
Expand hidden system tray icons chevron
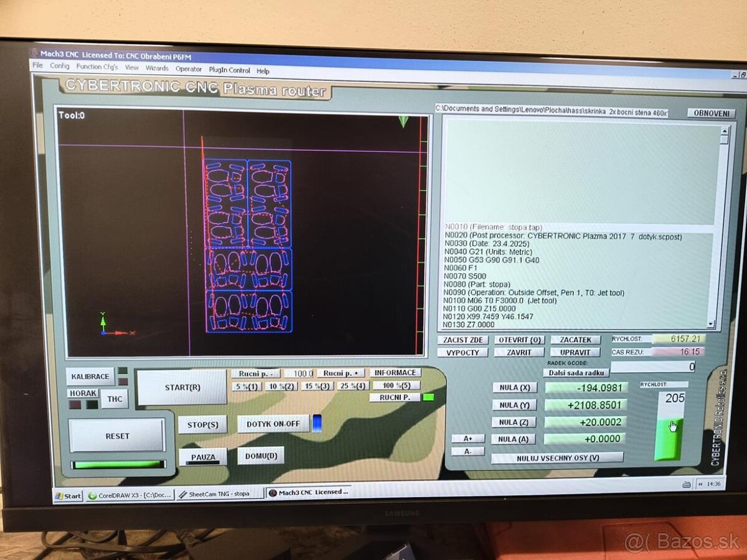[x=700, y=484]
